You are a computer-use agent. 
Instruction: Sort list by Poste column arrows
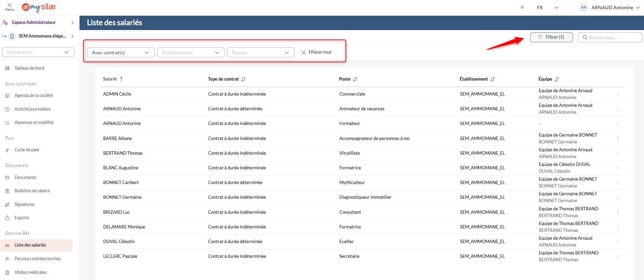point(355,79)
